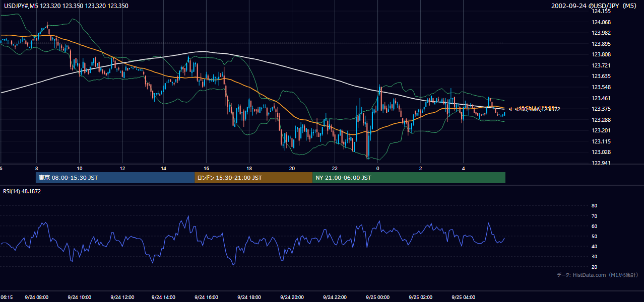
Task: Click the 9/24 08:00 bottom time label
Action: coord(37,297)
